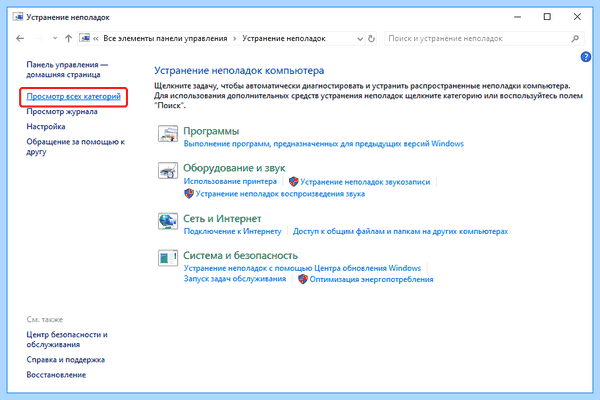The height and width of the screenshot is (400, 600).
Task: Open Панель управления — домашняя страница
Action: (67, 69)
